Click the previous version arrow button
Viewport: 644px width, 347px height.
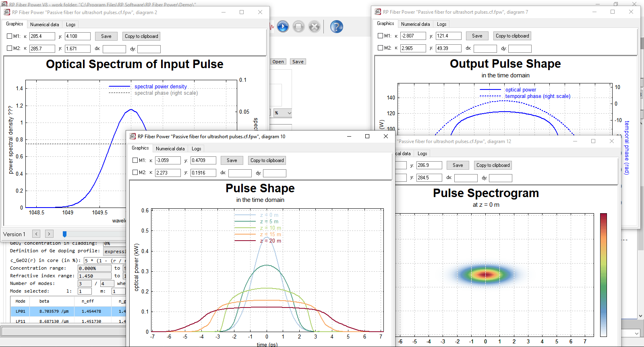pos(36,234)
